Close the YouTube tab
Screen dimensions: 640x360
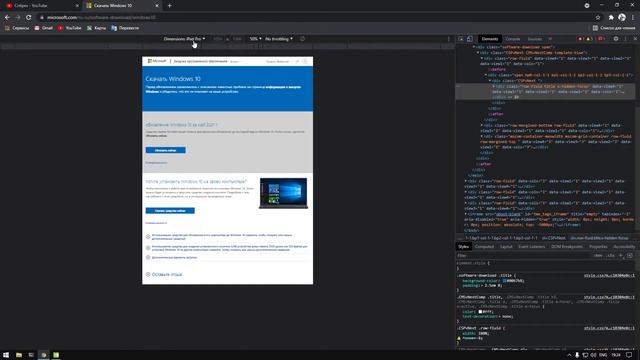click(77, 6)
